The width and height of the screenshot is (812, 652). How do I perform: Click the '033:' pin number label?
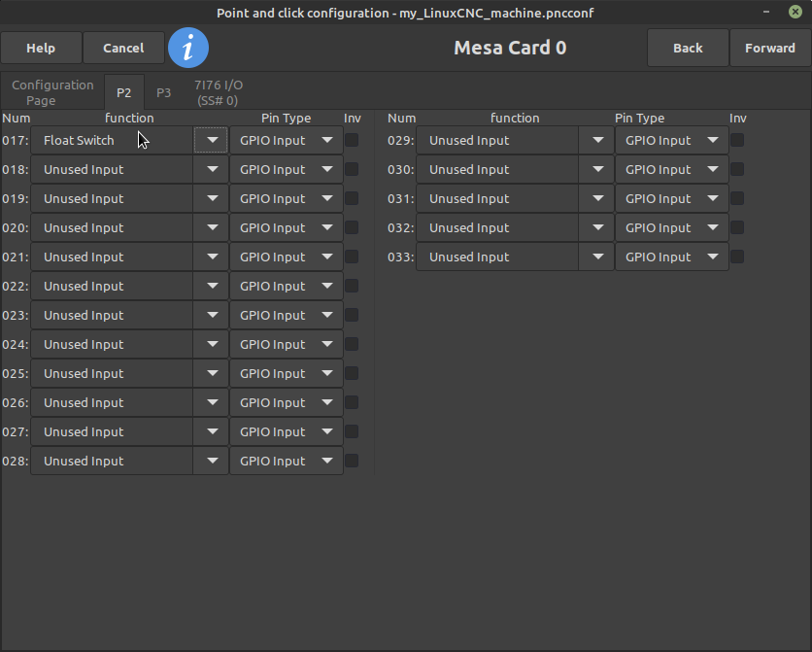[401, 257]
